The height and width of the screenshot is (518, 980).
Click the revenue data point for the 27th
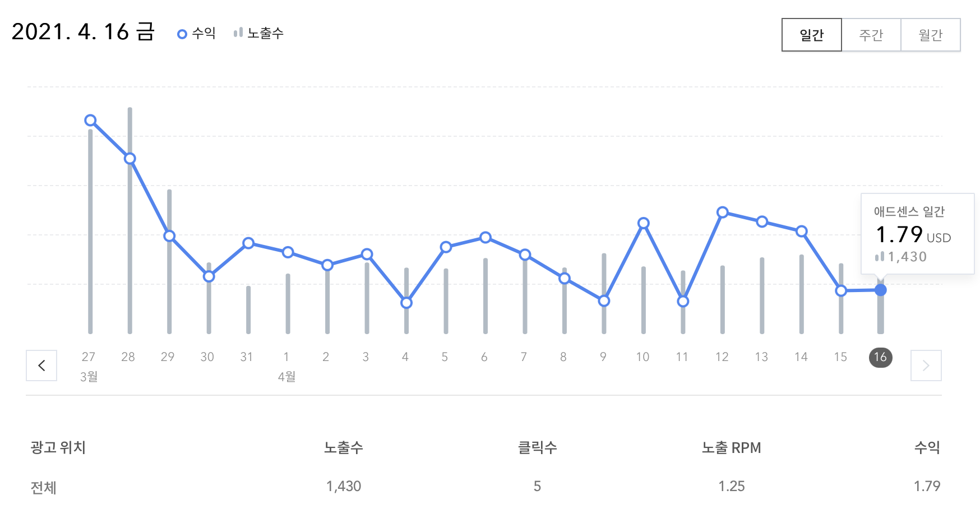coord(90,121)
